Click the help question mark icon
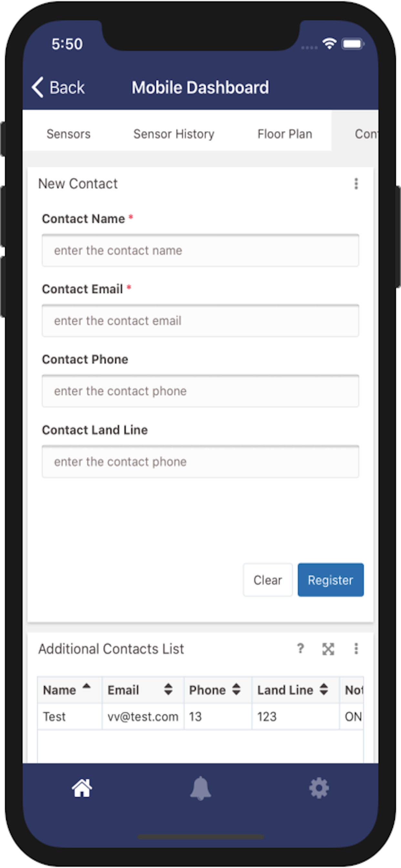Viewport: 401px width, 868px height. click(x=300, y=649)
